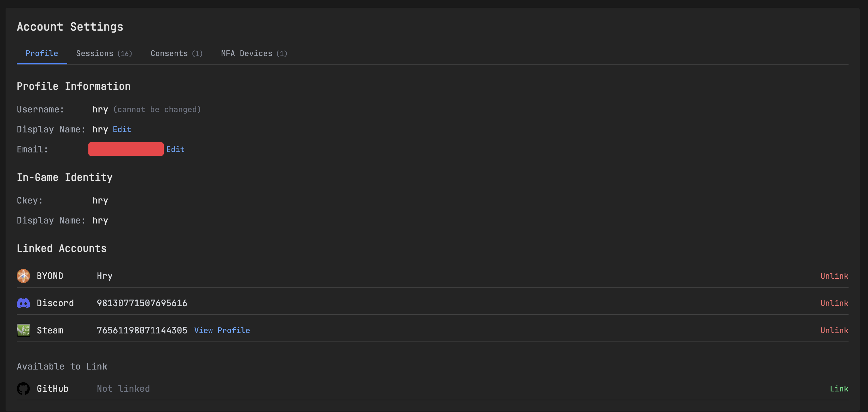The height and width of the screenshot is (412, 868).
Task: Click the BYOND account name Hry
Action: (105, 276)
